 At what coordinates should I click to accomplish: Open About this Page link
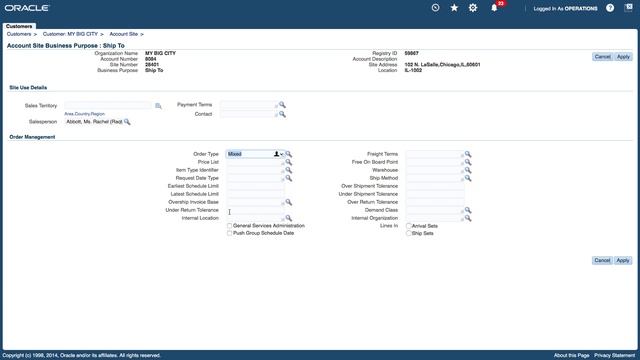(571, 356)
